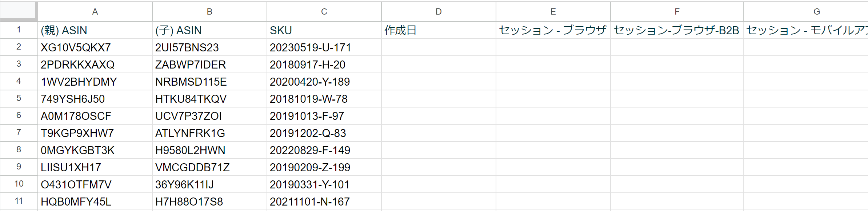
Task: Select cell containing HTKU84TKQV
Action: [x=209, y=99]
